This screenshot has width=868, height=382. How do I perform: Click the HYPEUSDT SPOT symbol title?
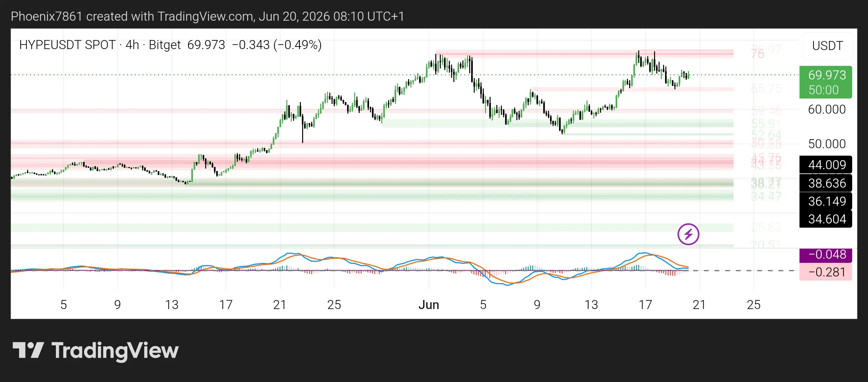[68, 45]
